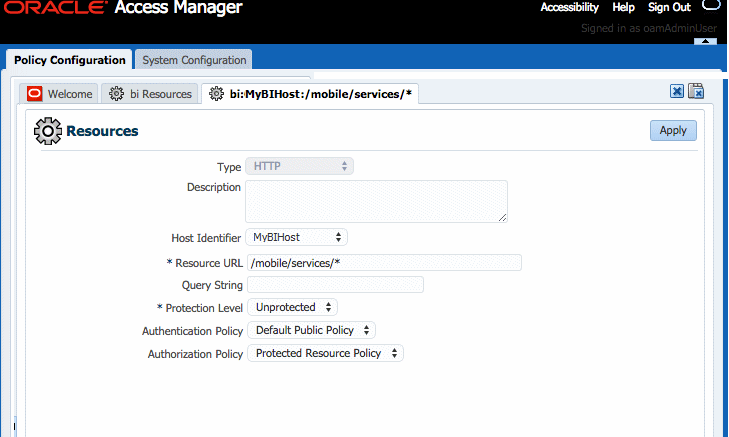Click the Resources heading text
The image size is (729, 437).
click(102, 131)
